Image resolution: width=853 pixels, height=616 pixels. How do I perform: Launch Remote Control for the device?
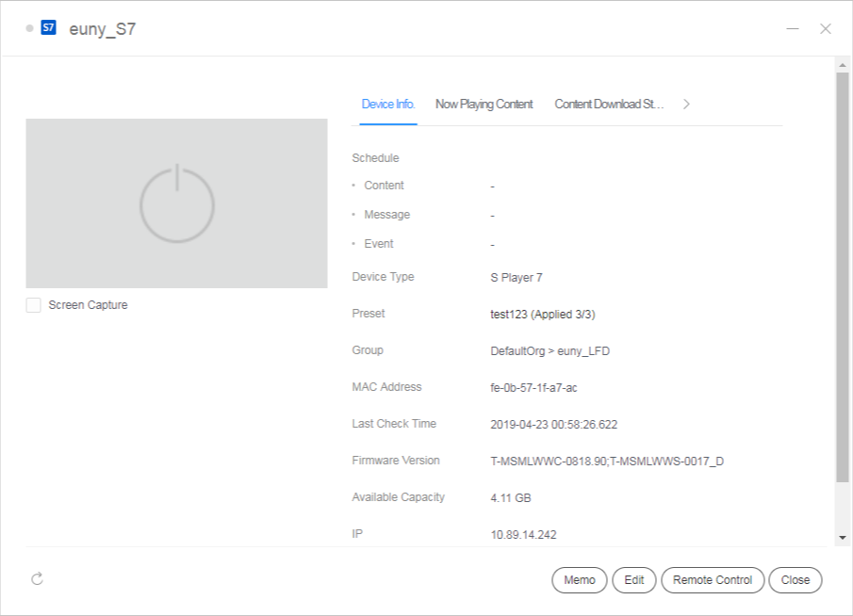(713, 580)
